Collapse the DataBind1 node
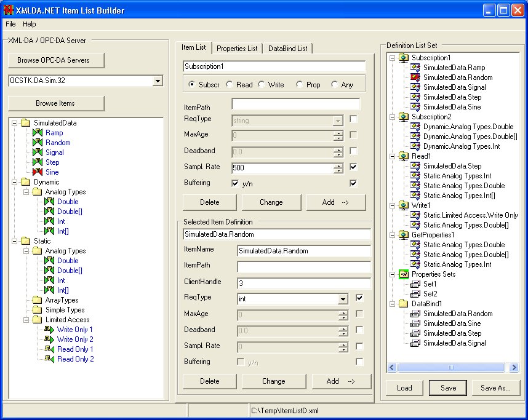Viewport: 528px width, 420px height. [392, 304]
